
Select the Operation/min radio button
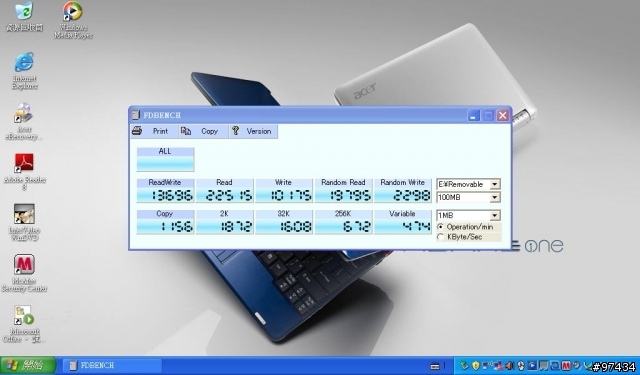pos(440,227)
